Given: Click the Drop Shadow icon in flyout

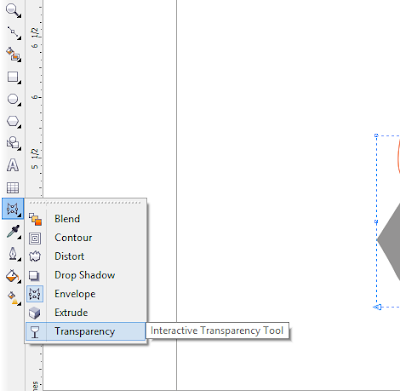Looking at the screenshot, I should (34, 275).
